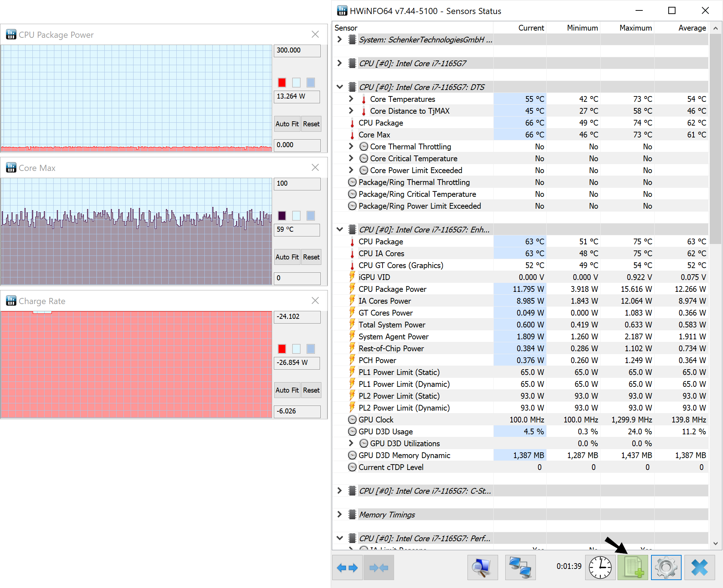
Task: Click the expand/collapse arrows button in bottom toolbar
Action: point(347,567)
